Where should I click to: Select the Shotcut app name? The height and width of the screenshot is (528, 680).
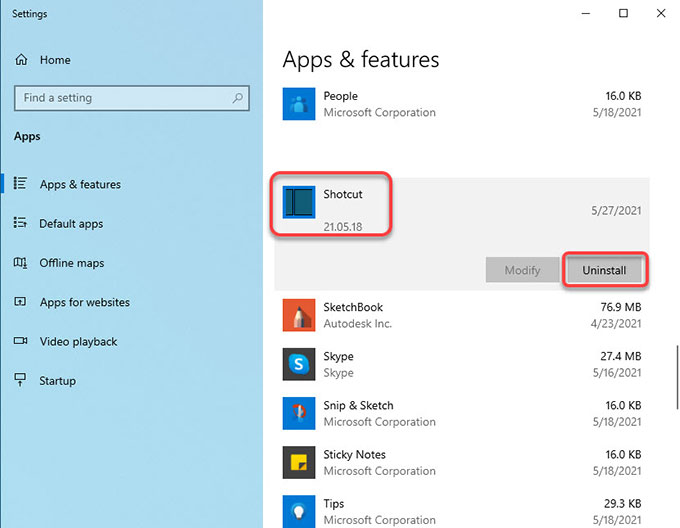[343, 194]
